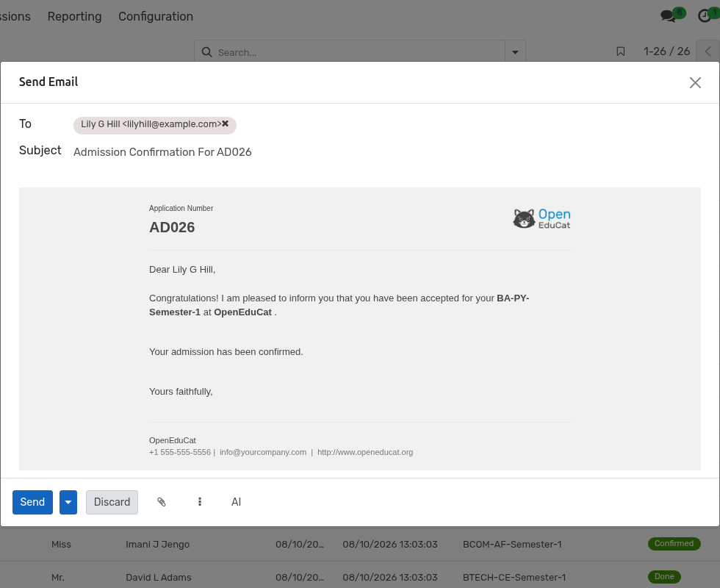Click the 'Miss' title cell

tap(61, 545)
